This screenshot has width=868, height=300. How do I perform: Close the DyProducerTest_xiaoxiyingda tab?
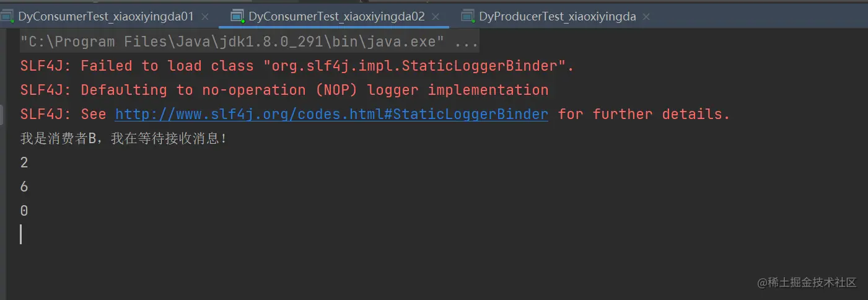coord(647,17)
